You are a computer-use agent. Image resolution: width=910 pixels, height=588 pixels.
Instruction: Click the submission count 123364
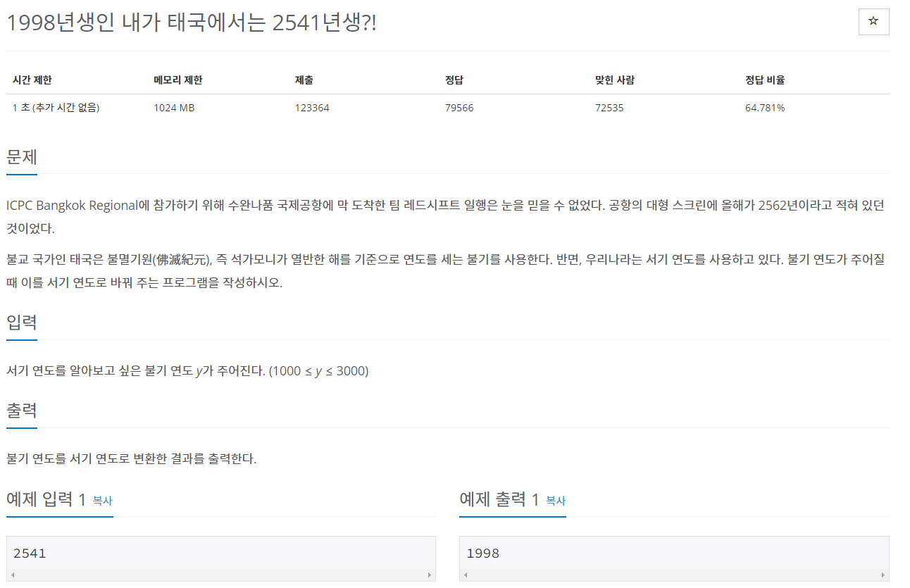(312, 108)
